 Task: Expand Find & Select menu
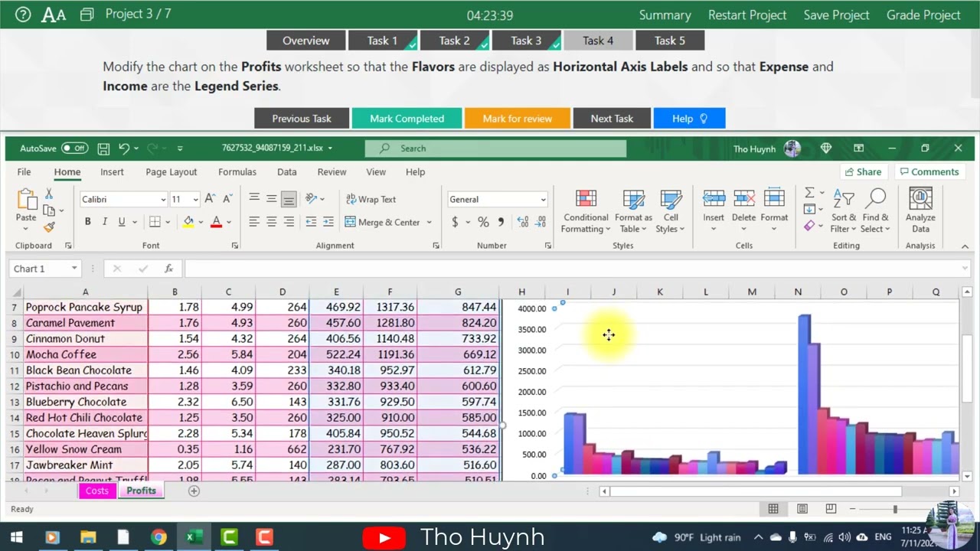point(876,212)
